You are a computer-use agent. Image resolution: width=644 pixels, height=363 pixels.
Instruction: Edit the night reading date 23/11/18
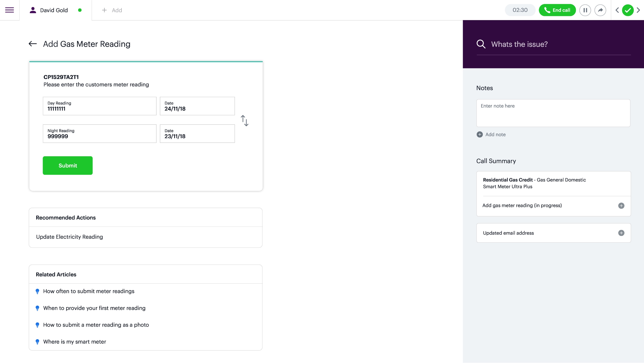point(197,134)
